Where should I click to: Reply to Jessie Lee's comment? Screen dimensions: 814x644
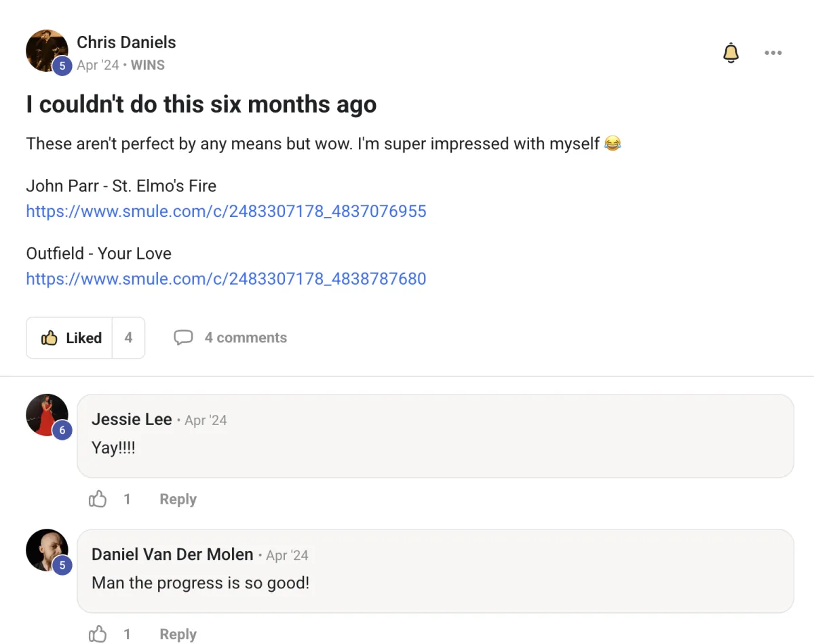[178, 500]
